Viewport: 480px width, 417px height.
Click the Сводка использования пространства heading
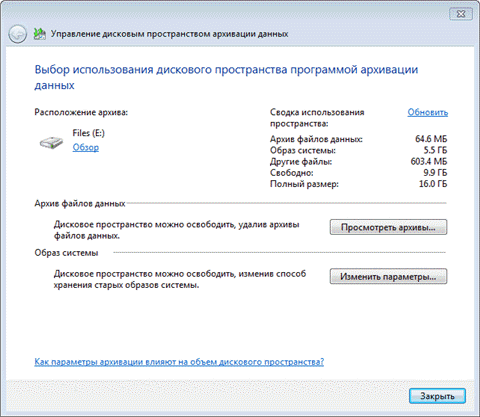317,118
